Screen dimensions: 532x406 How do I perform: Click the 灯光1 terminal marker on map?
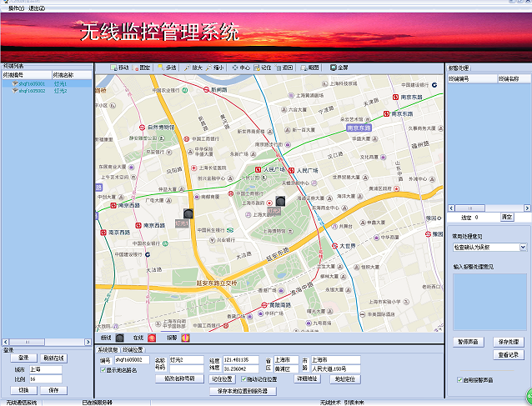189,215
